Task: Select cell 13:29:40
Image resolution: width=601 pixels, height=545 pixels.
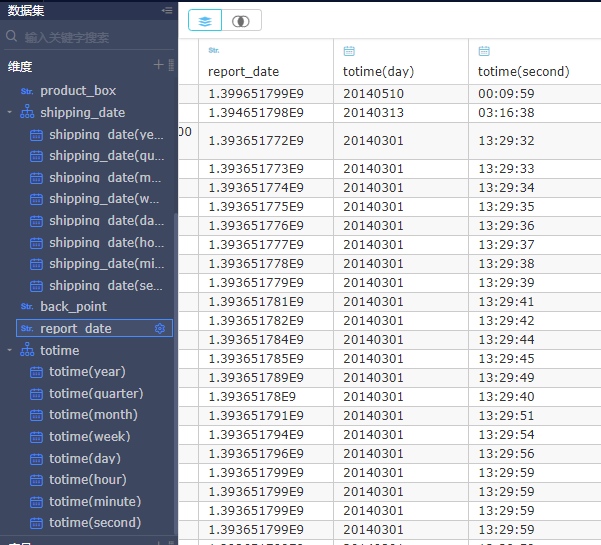Action: 535,397
